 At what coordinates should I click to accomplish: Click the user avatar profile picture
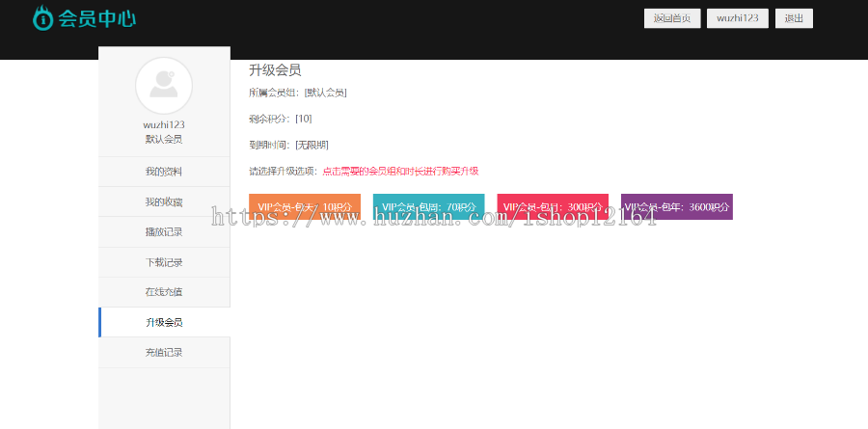pos(164,86)
